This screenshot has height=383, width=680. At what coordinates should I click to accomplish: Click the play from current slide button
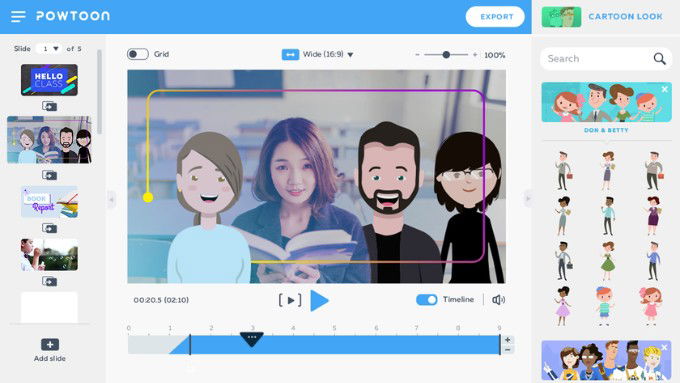coord(290,300)
